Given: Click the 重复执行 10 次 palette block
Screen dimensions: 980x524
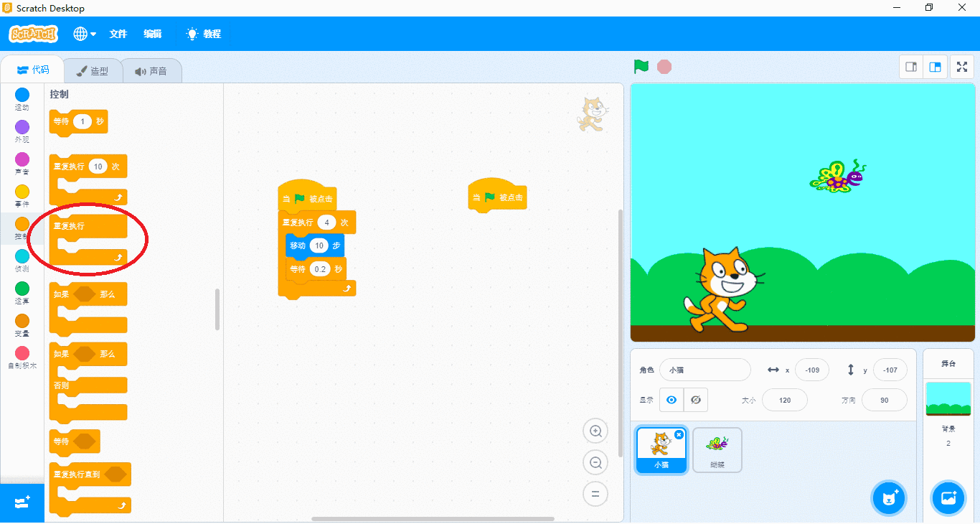Looking at the screenshot, I should 88,179.
